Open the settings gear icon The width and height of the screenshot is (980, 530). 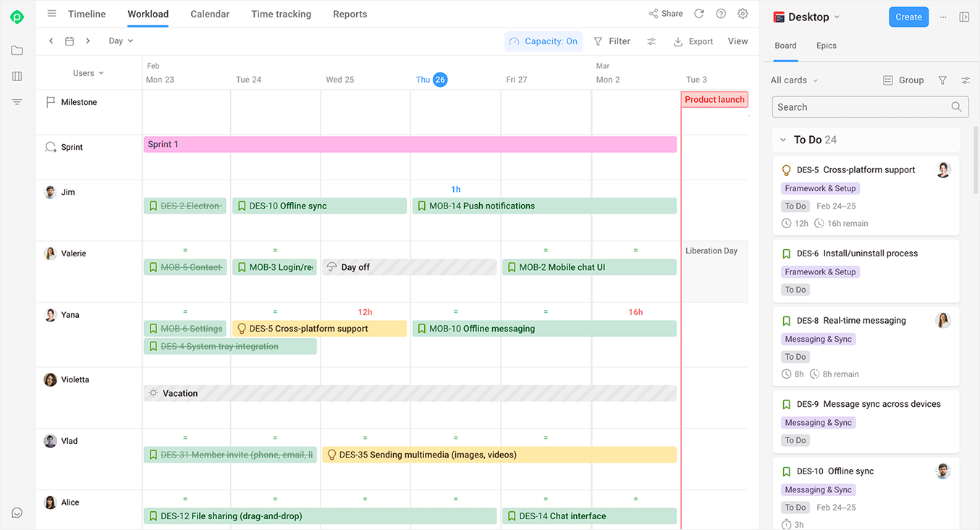743,14
